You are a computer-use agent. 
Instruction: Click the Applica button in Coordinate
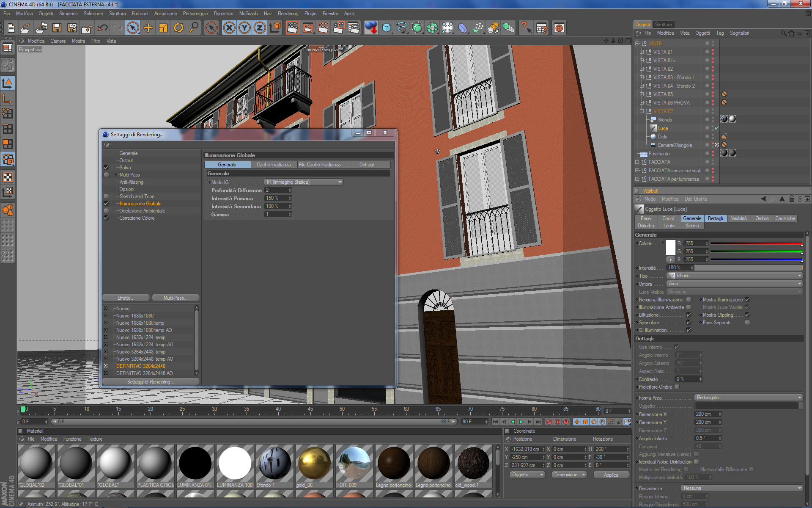click(x=611, y=475)
